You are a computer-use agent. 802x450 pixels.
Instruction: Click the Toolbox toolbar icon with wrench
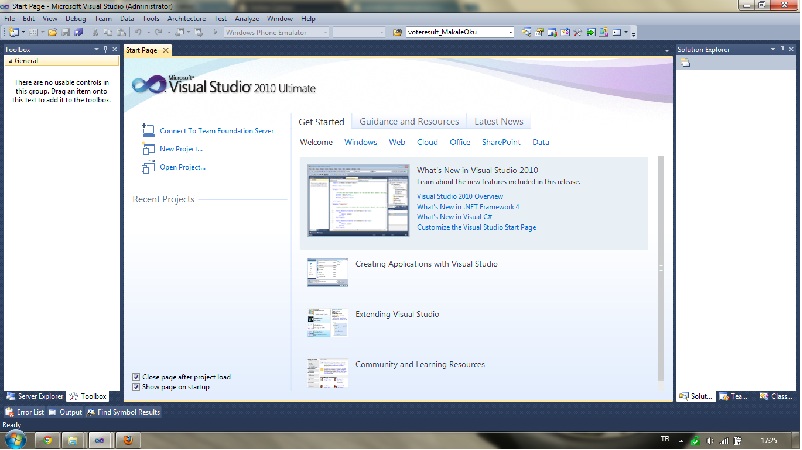[x=577, y=32]
